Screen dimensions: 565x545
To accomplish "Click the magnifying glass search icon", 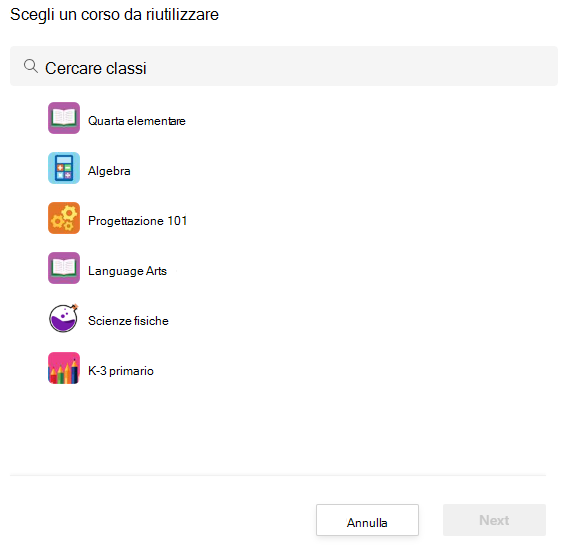I will [x=31, y=66].
